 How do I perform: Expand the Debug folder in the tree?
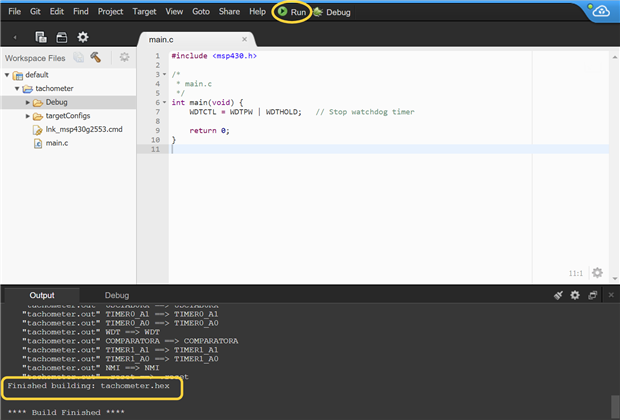[x=28, y=102]
